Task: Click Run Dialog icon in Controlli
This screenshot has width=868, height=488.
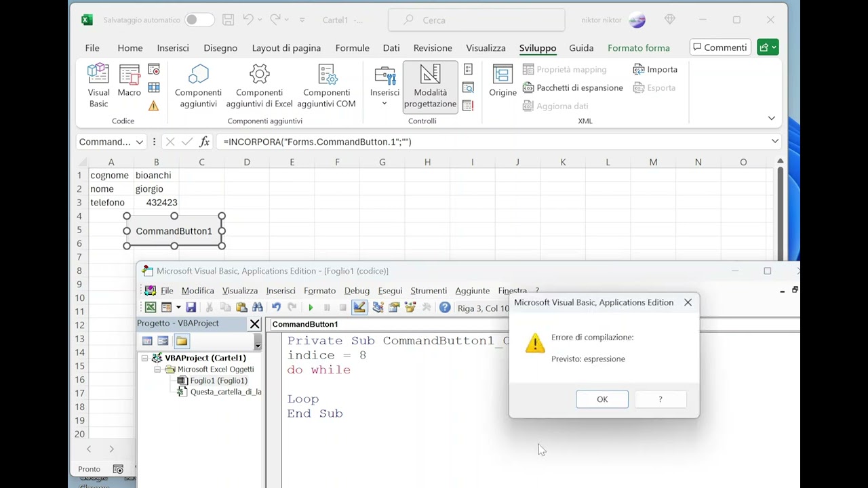Action: [x=468, y=106]
